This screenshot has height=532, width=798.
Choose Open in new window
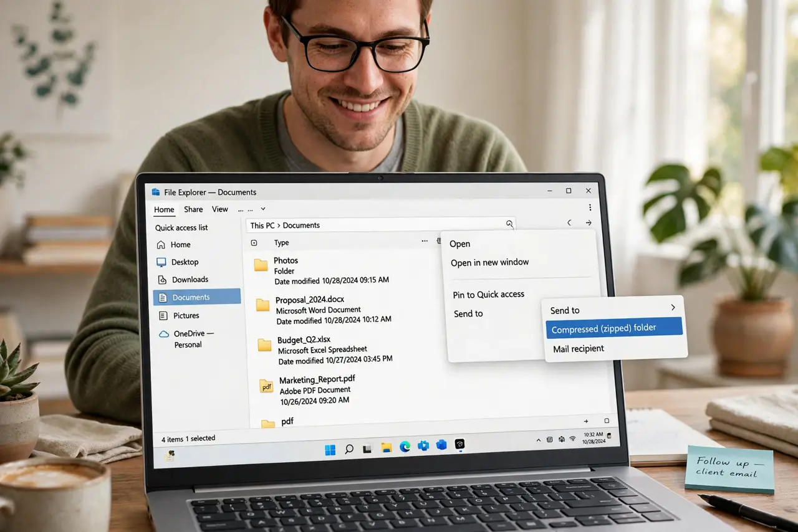490,263
